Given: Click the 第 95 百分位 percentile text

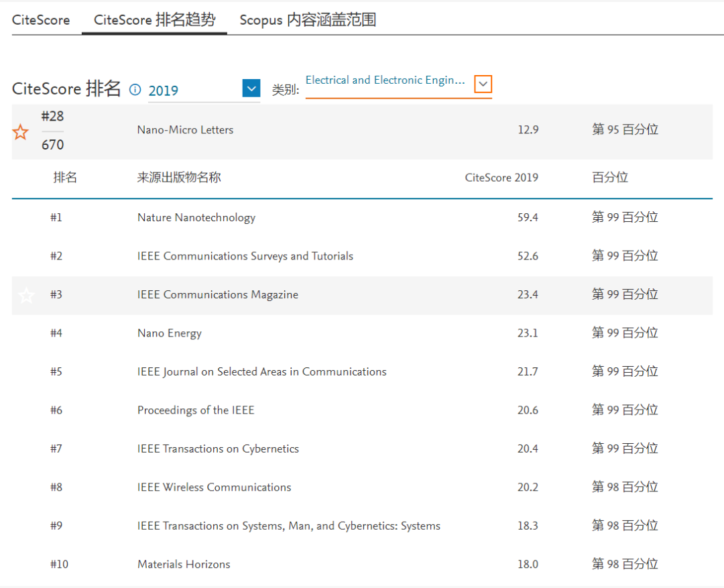Looking at the screenshot, I should [625, 129].
